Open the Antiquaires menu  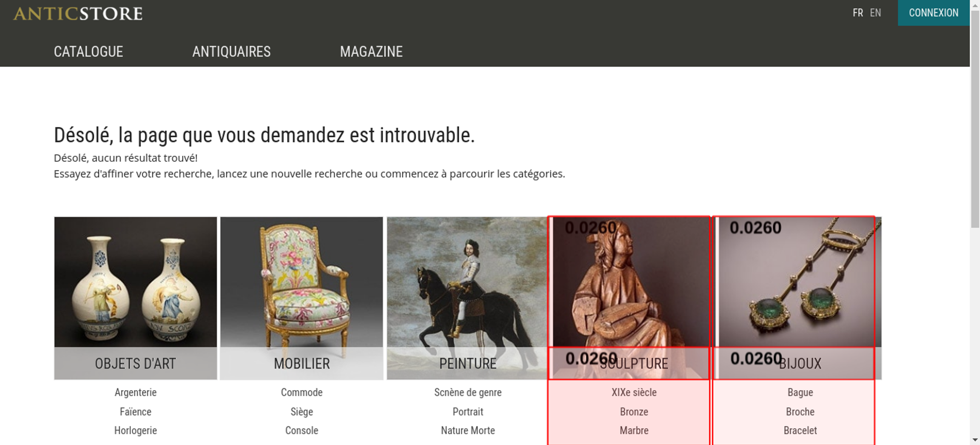(x=231, y=51)
